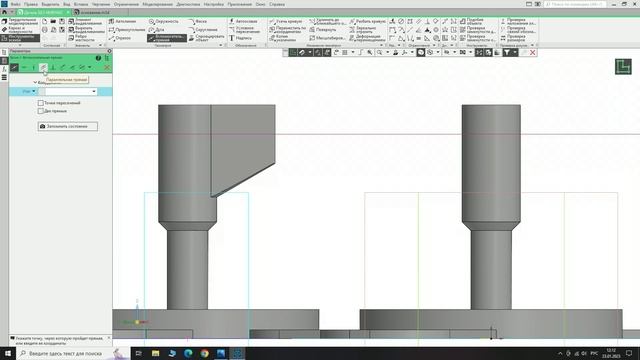Open the 'Вставка' menu
The image size is (640, 360).
(81, 4)
